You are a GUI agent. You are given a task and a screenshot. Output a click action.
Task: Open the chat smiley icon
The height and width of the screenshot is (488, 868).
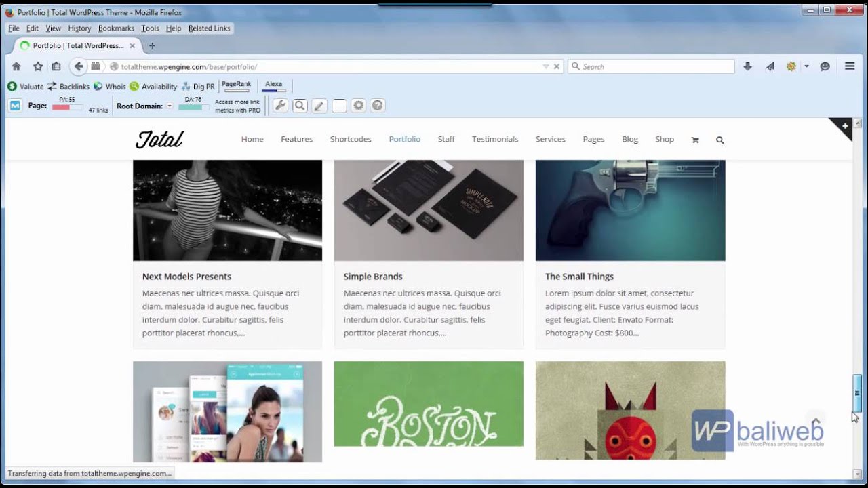click(825, 66)
